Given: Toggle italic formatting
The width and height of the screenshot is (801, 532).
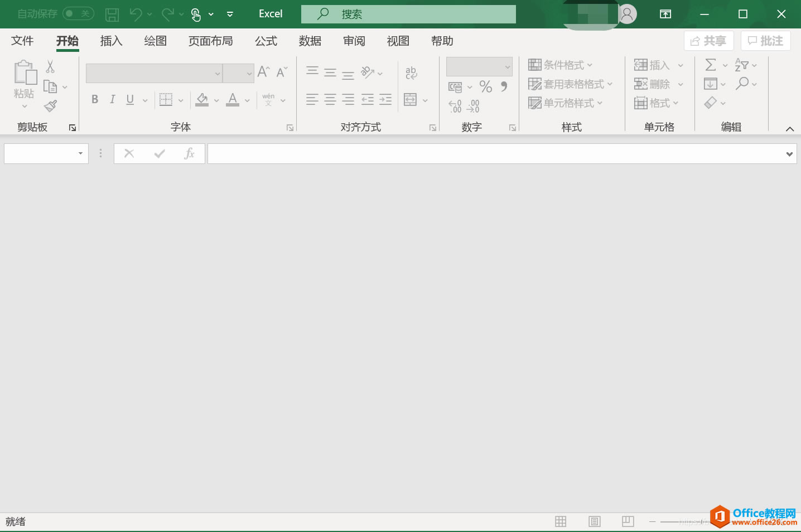Looking at the screenshot, I should point(112,99).
